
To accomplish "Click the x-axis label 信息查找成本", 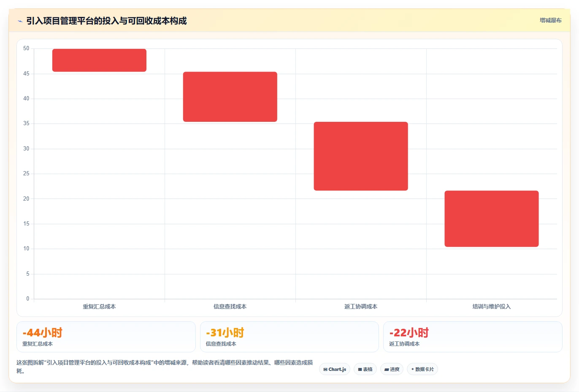I will 230,306.
